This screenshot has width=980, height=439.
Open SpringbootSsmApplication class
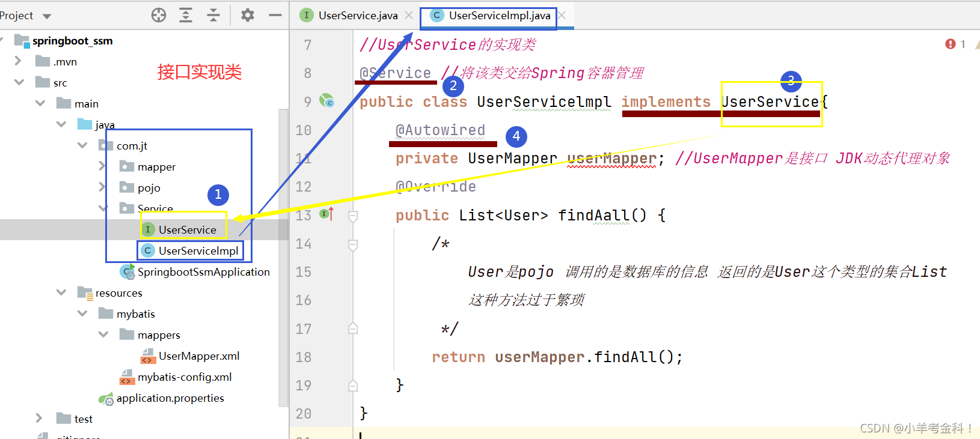[203, 272]
